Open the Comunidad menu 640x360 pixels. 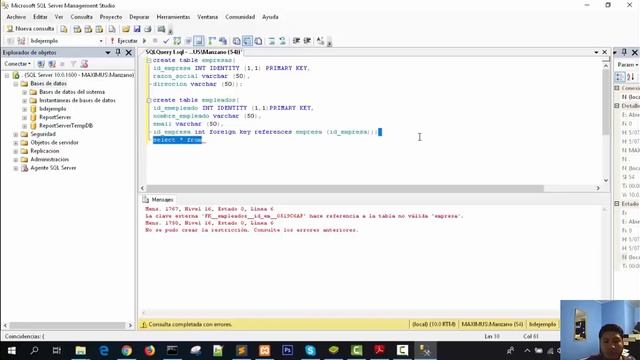tap(240, 17)
